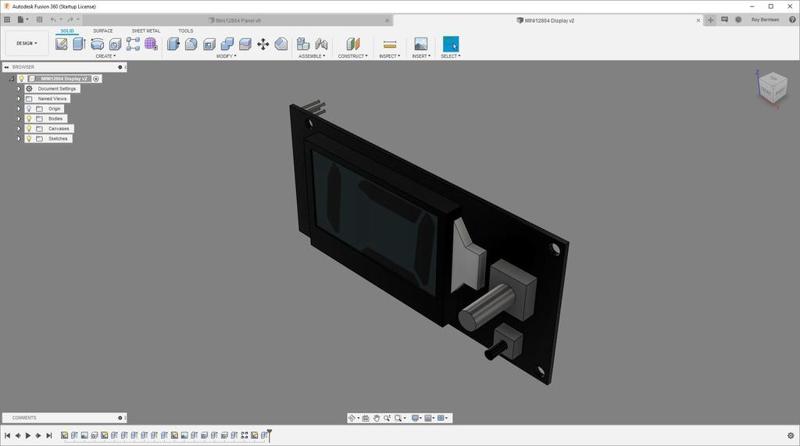The width and height of the screenshot is (800, 446).
Task: Select the Shell tool in Modify group
Action: pos(209,44)
